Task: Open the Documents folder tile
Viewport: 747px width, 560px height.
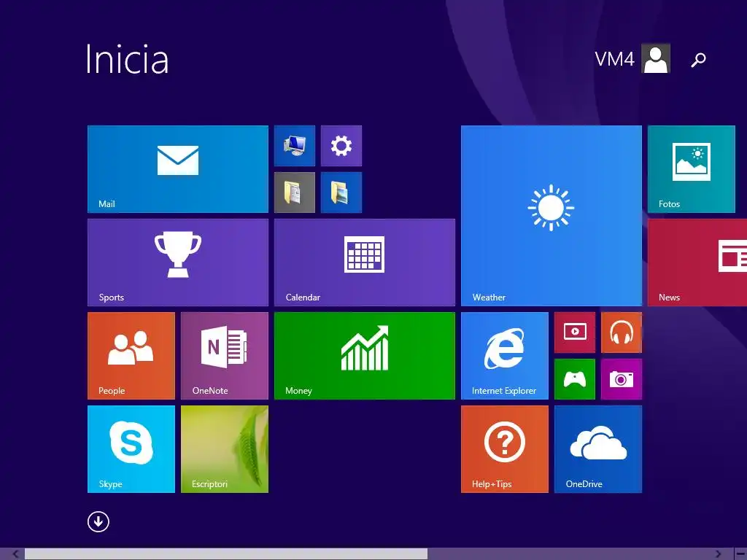Action: [x=295, y=192]
